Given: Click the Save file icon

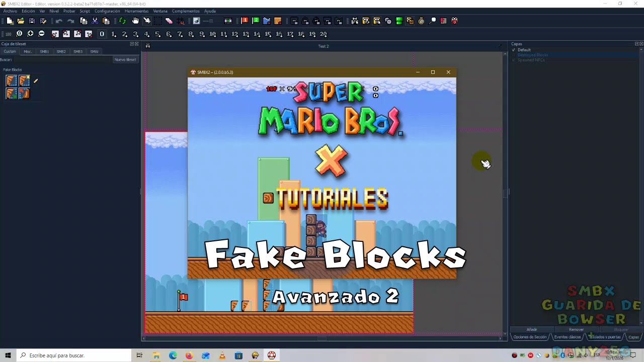Looking at the screenshot, I should [32, 21].
